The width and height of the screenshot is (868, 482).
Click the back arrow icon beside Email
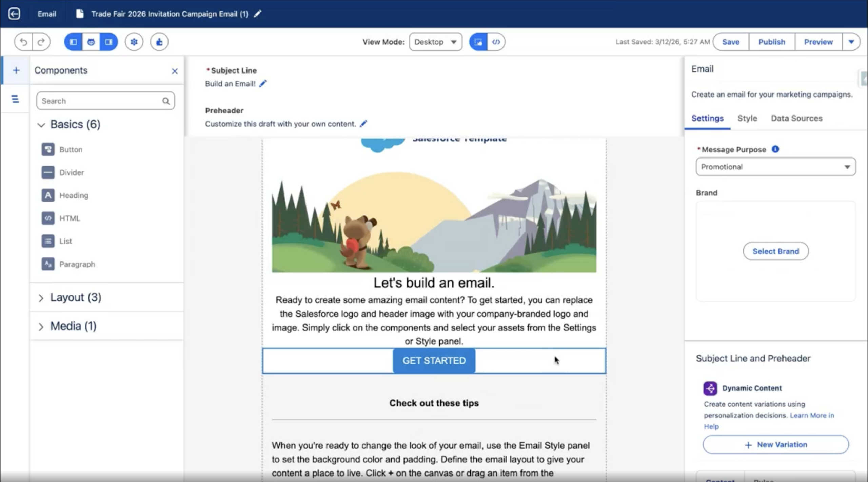coord(14,14)
